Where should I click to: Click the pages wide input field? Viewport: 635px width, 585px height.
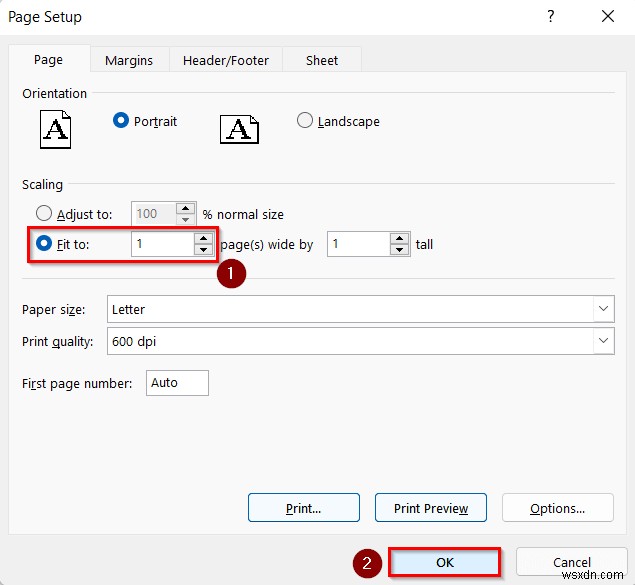(x=163, y=244)
